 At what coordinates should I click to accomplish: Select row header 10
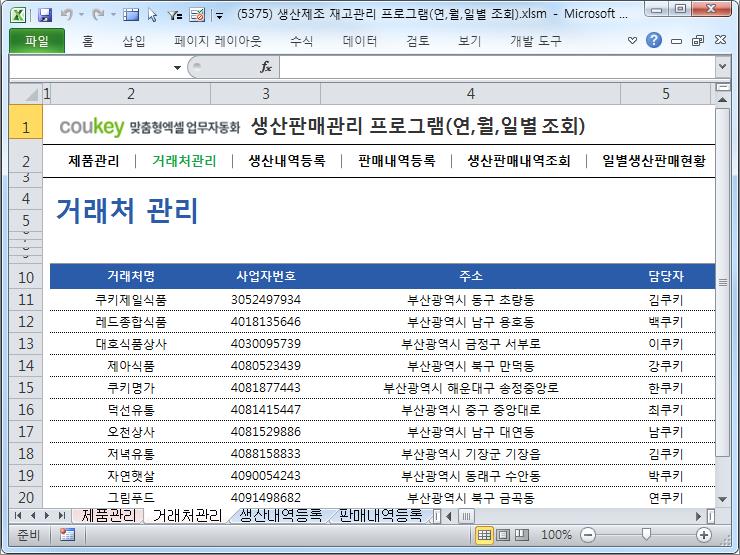(26, 277)
